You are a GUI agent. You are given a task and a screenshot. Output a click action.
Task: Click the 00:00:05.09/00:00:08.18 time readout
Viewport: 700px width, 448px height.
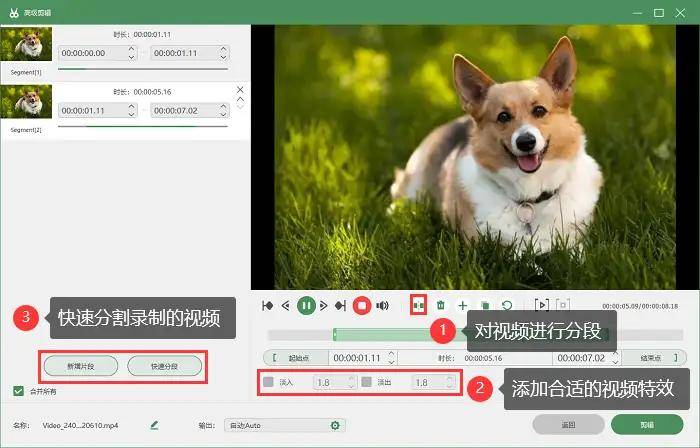tap(640, 306)
